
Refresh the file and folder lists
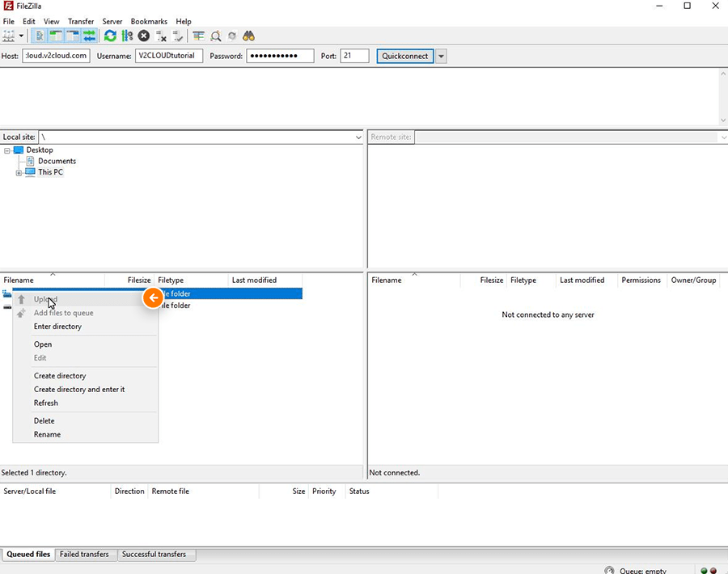point(110,36)
